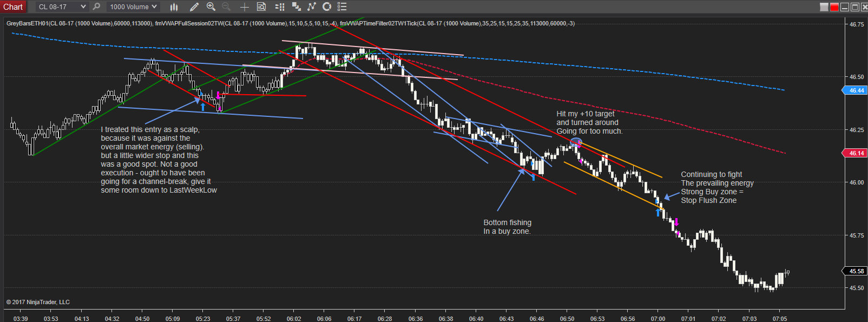Click the 46.50 price axis label

pos(857,77)
